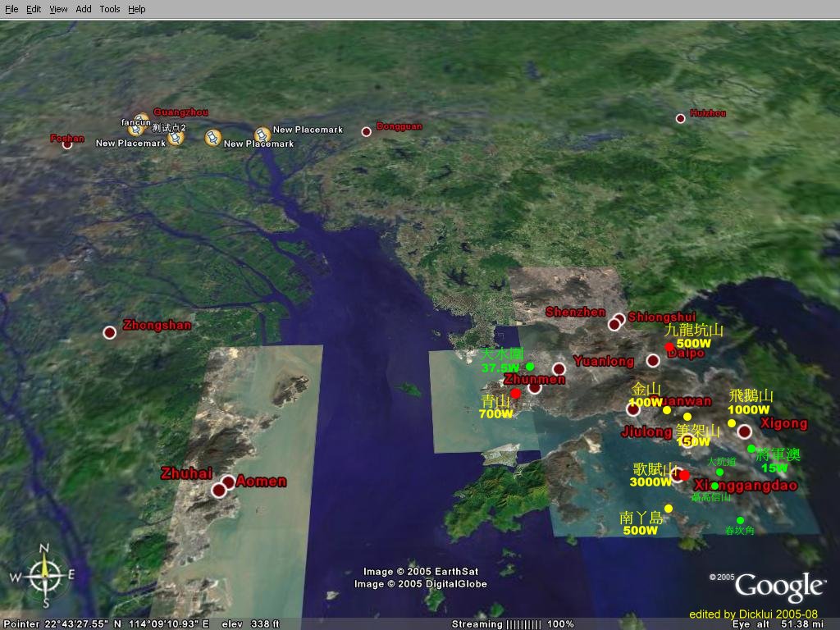
Task: Select the Dongguan city marker dot
Action: click(367, 131)
